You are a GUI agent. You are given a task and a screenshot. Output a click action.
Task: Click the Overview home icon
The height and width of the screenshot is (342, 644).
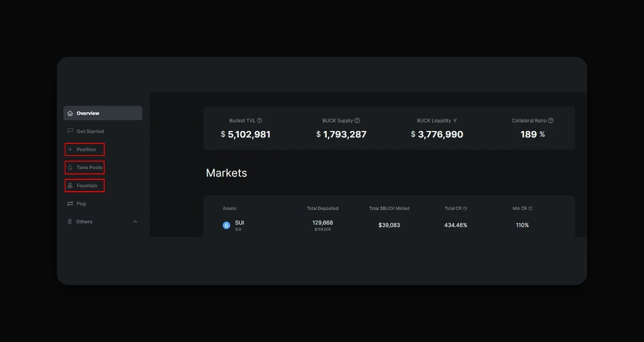point(70,113)
